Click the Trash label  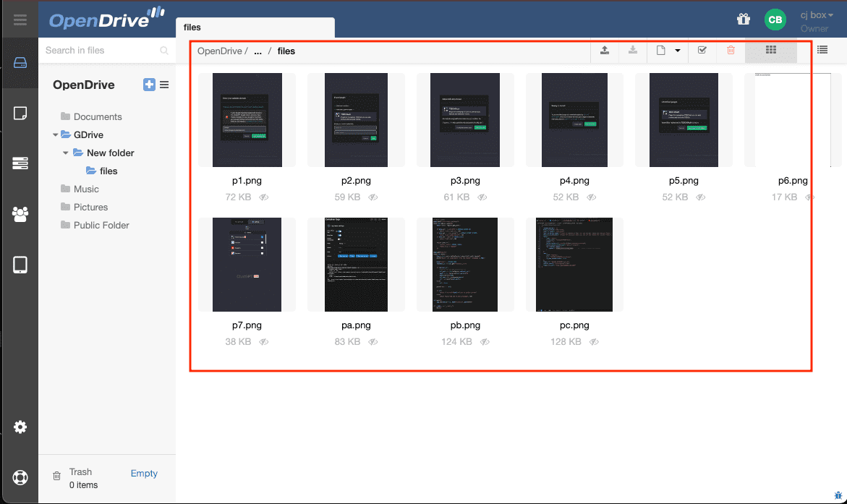tap(80, 471)
